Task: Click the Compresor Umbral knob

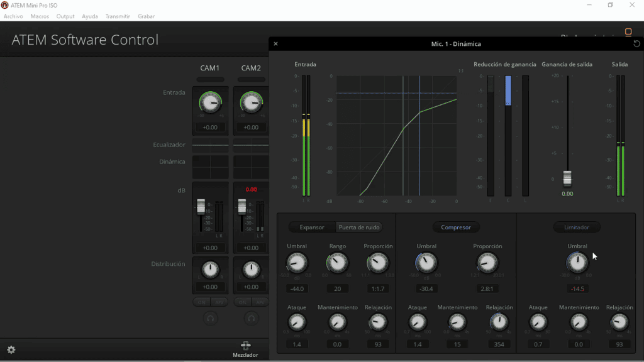Action: [x=426, y=263]
